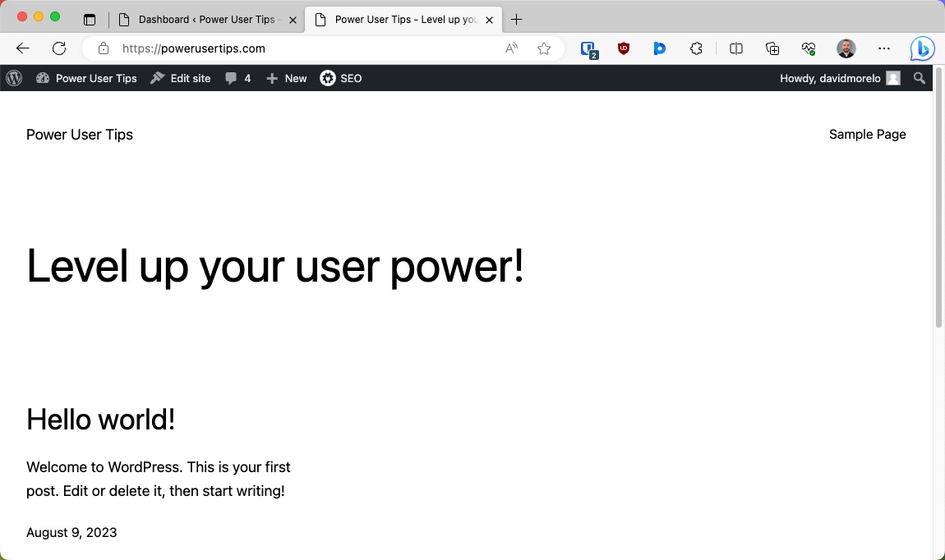945x560 pixels.
Task: Open Collections in the browser toolbar
Action: (x=772, y=48)
